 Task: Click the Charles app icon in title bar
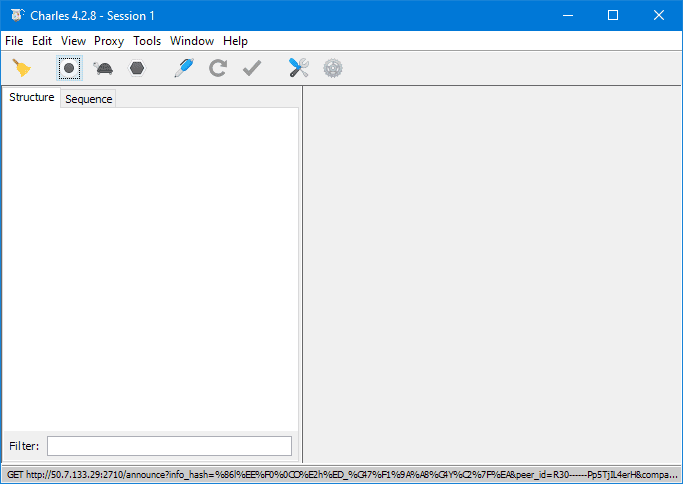point(17,15)
